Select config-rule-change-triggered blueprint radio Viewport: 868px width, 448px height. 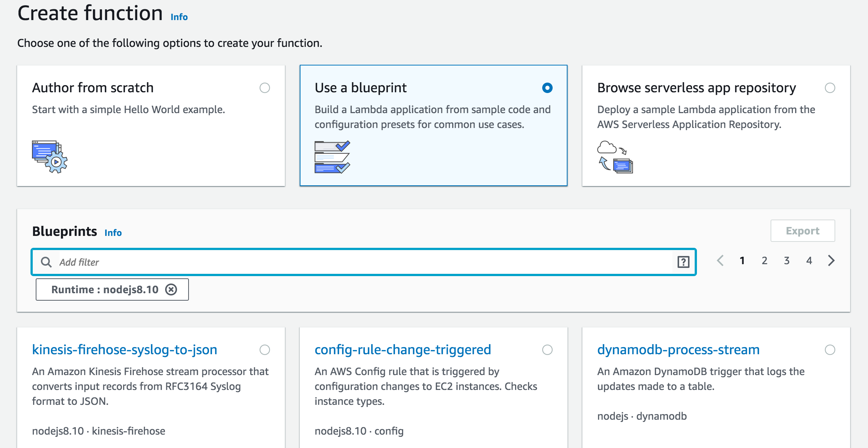pos(547,350)
